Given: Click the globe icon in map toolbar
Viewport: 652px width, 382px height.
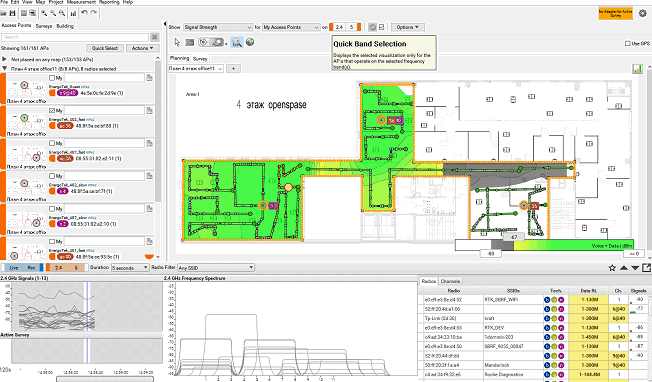Looking at the screenshot, I should click(250, 42).
